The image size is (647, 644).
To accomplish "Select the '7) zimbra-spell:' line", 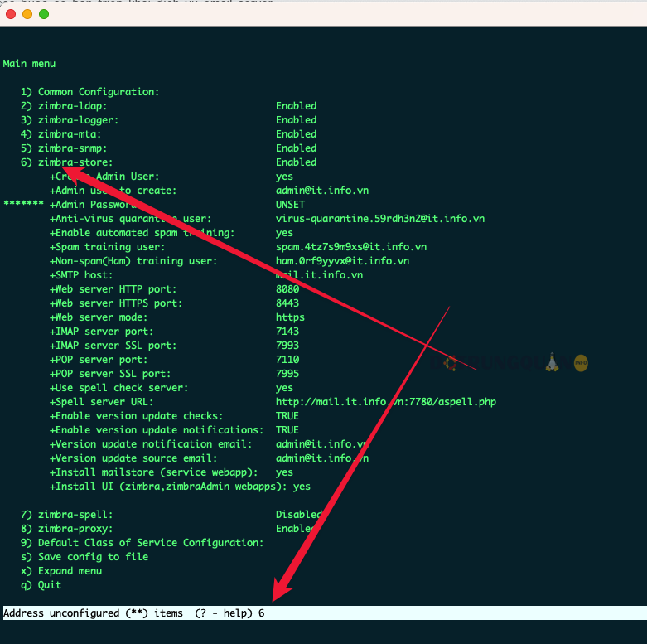I will pos(67,515).
